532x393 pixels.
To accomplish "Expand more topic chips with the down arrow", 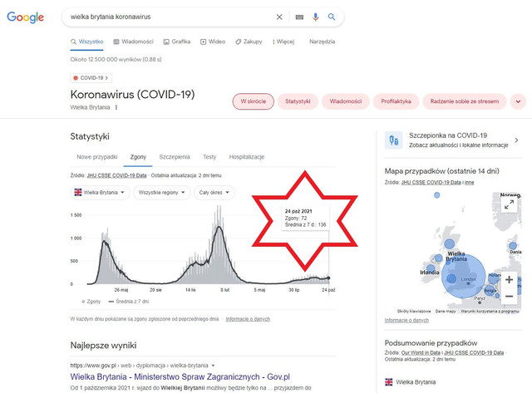I will 518,101.
